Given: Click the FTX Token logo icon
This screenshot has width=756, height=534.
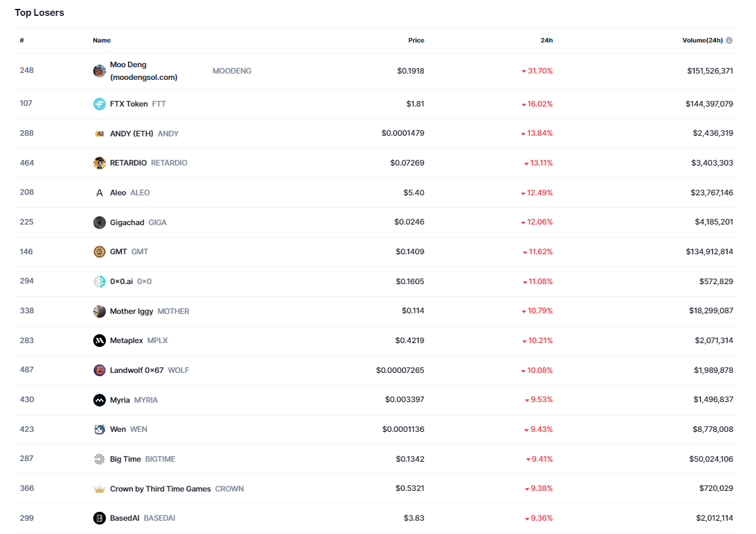Looking at the screenshot, I should tap(99, 104).
